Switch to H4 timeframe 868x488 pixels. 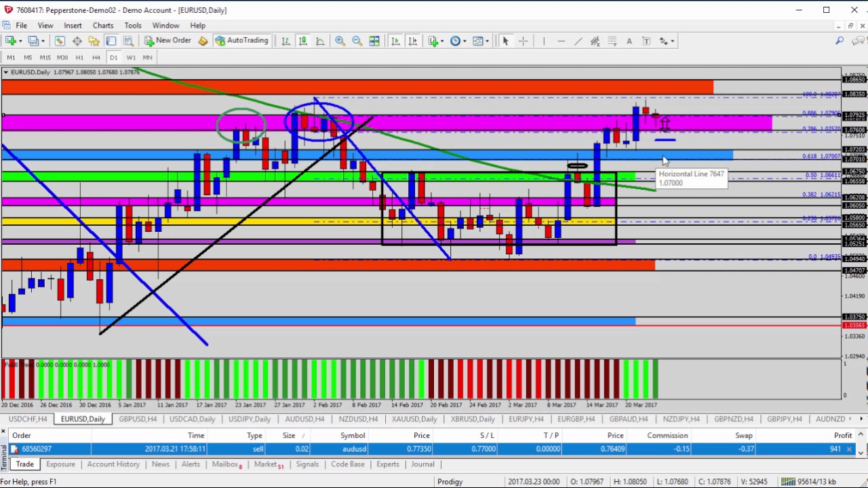click(x=96, y=58)
